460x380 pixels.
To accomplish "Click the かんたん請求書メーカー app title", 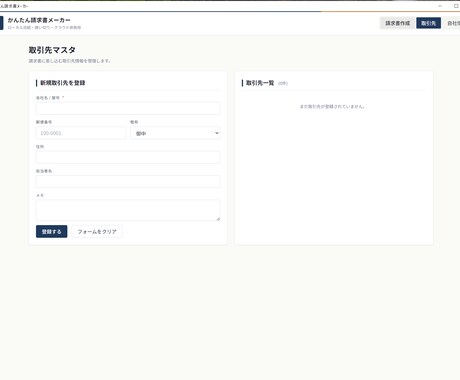I will (39, 20).
